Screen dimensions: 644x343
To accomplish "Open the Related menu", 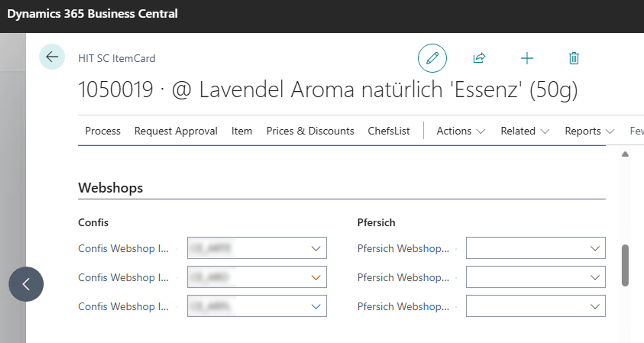I will 525,131.
